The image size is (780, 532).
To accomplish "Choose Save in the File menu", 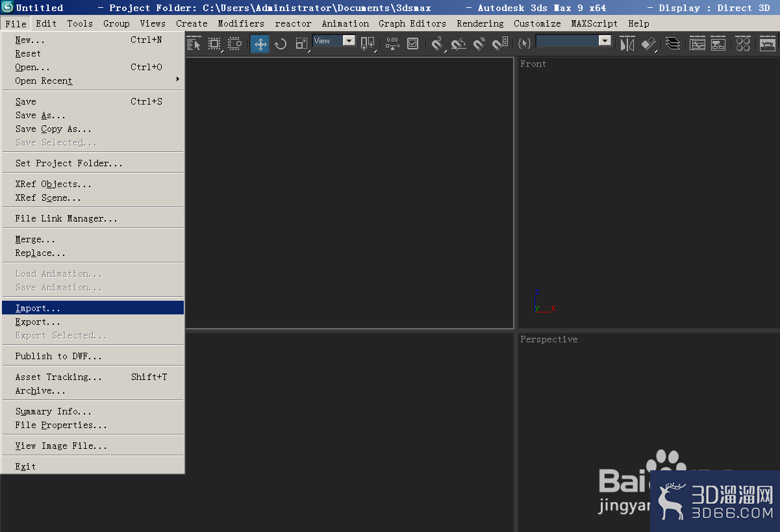I will coord(92,101).
